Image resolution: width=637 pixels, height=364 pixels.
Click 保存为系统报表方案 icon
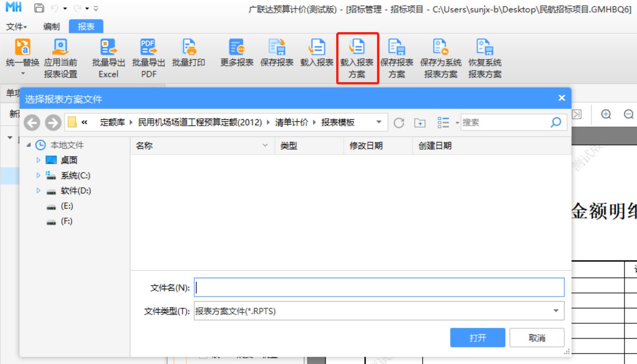tap(440, 47)
